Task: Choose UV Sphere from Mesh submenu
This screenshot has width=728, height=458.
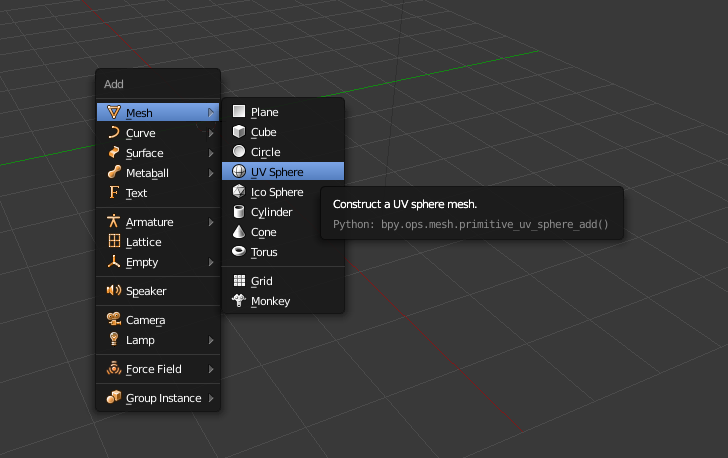Action: tap(283, 171)
